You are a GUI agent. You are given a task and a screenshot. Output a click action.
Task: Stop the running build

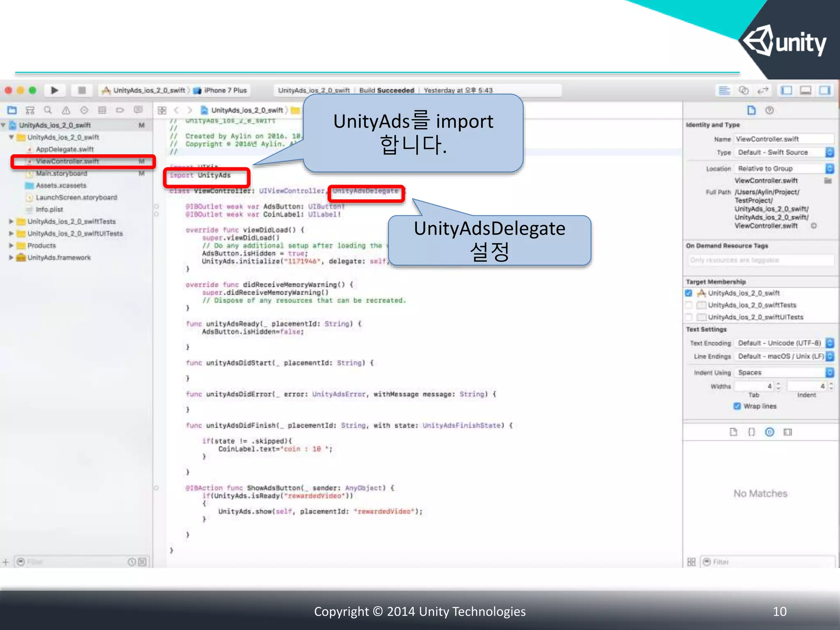(x=82, y=90)
